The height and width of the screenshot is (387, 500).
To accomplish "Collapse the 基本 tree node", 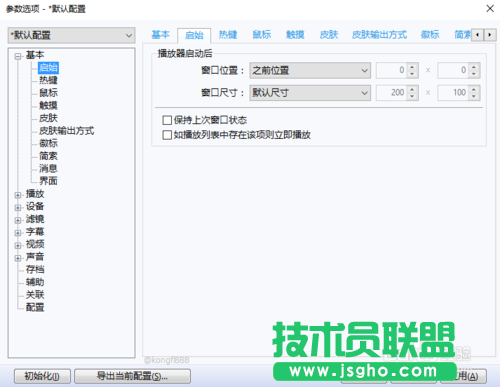I will (18, 56).
